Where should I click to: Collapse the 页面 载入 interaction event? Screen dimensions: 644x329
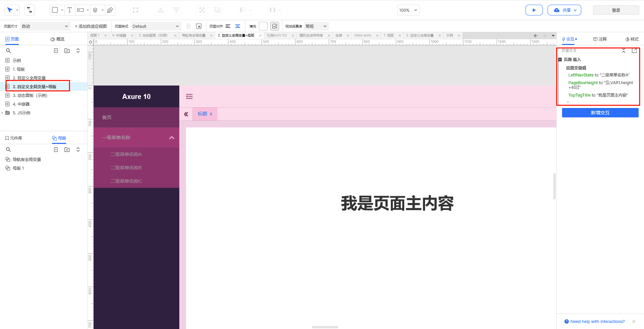[x=560, y=60]
